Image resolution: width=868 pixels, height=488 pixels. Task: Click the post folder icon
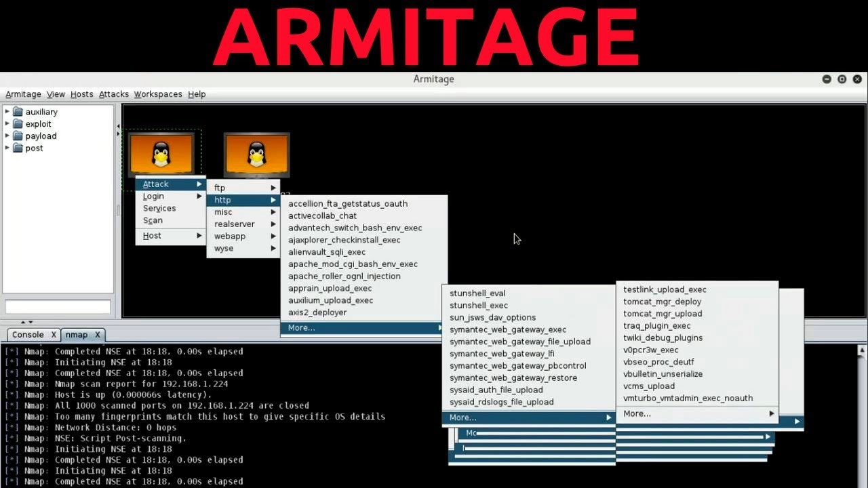(x=18, y=148)
